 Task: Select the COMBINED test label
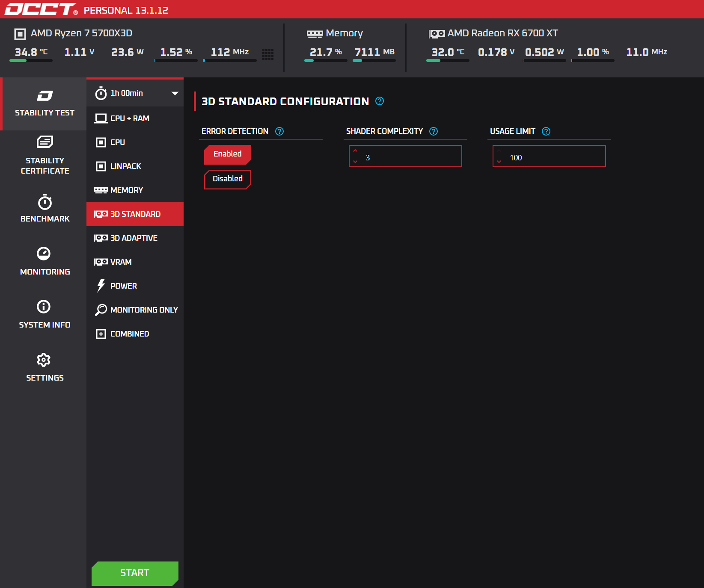[x=130, y=334]
